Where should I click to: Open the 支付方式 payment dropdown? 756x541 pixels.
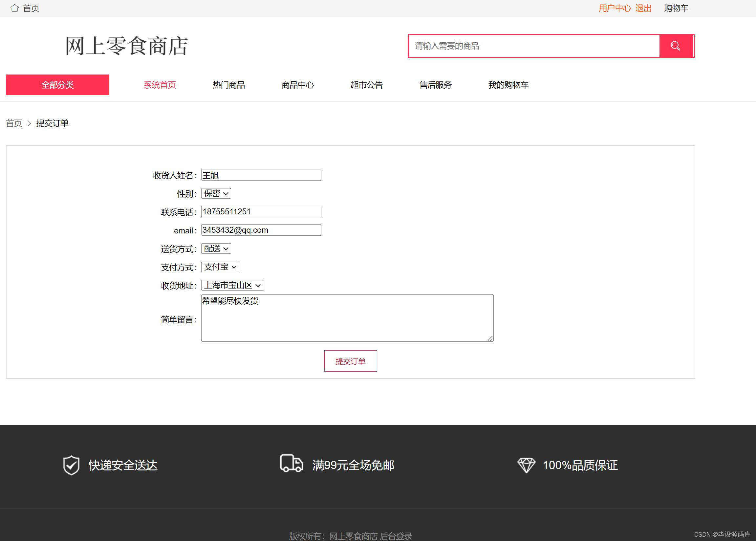pos(220,267)
